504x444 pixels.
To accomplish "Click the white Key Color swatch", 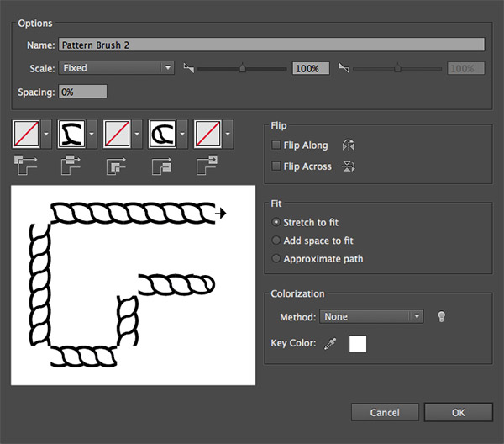I will point(358,343).
